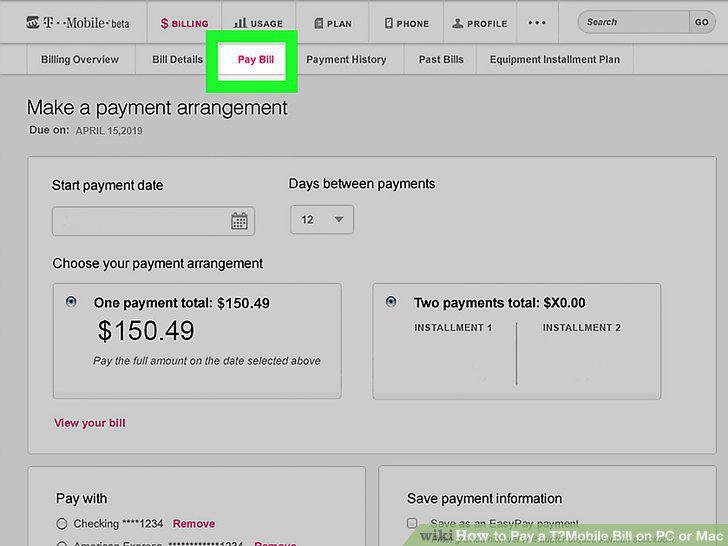Click the Start payment date field
The width and height of the screenshot is (728, 546).
coord(153,221)
